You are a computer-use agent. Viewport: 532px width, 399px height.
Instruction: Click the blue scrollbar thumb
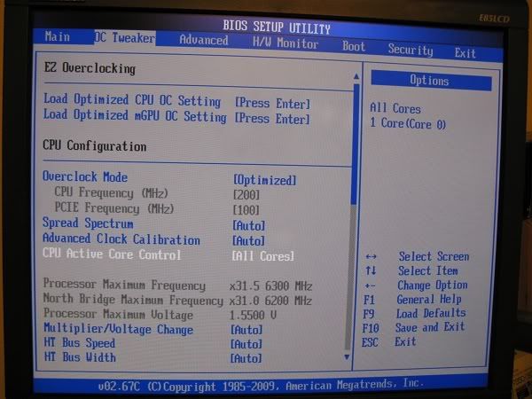pos(356,145)
